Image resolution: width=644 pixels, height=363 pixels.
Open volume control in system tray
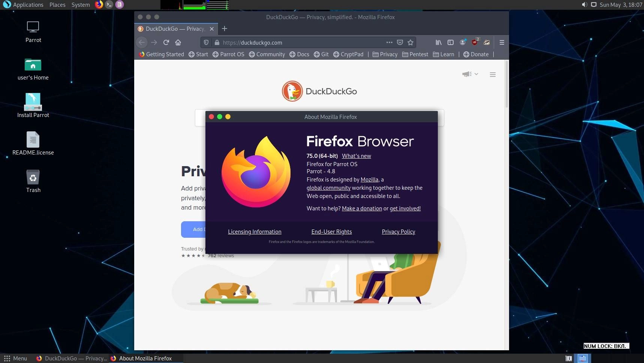584,4
